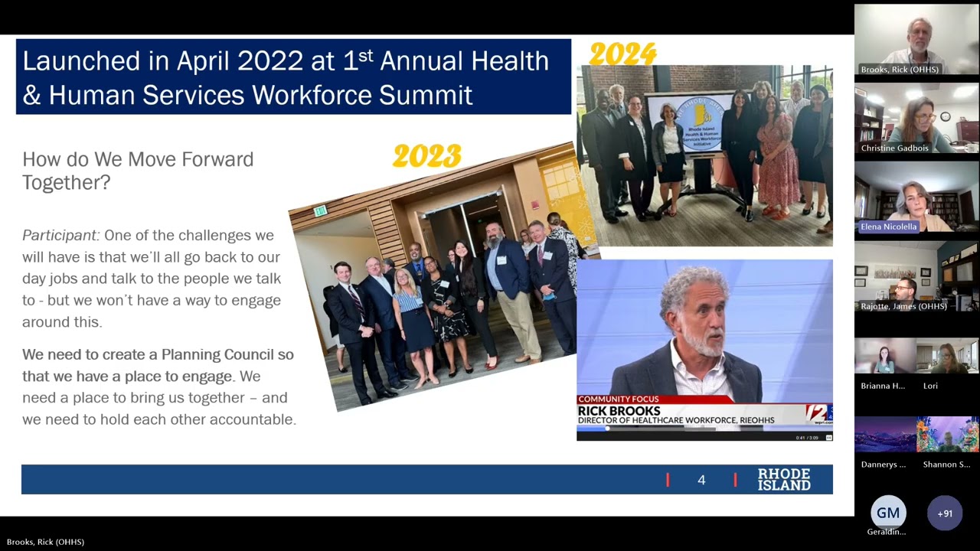Click the yellow '2023' label
The image size is (980, 551).
tap(427, 157)
